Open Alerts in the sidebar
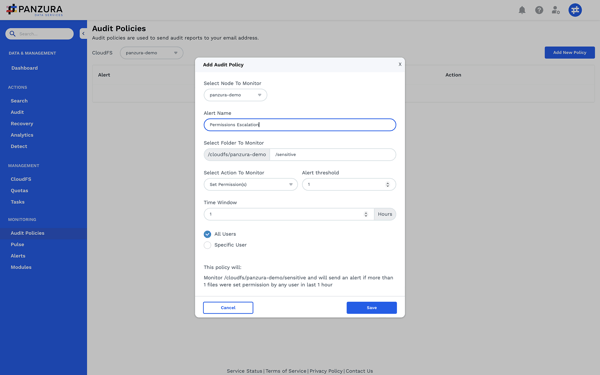Viewport: 600px width, 375px height. (18, 256)
